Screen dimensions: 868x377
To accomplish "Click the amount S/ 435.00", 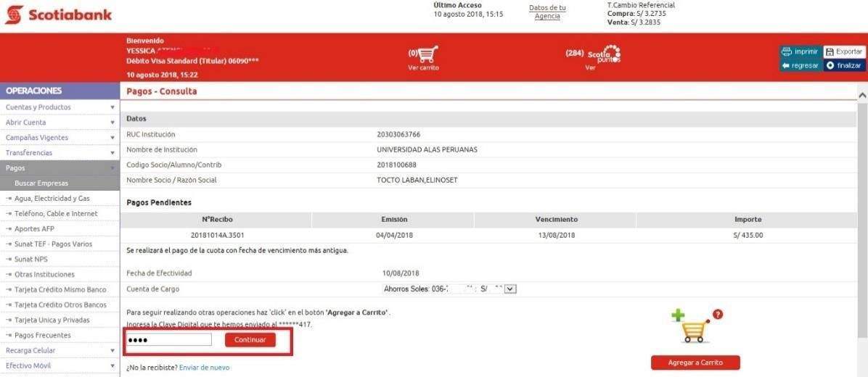I will 748,235.
